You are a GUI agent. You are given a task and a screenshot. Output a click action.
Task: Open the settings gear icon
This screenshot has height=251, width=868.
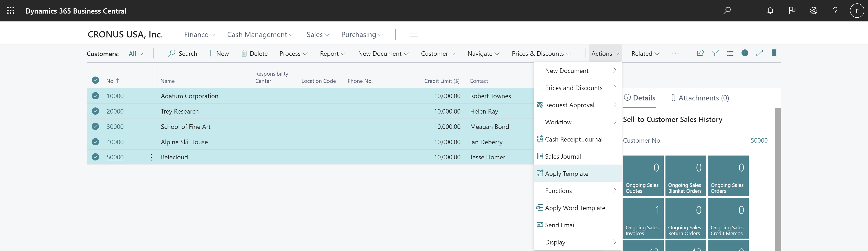(814, 11)
